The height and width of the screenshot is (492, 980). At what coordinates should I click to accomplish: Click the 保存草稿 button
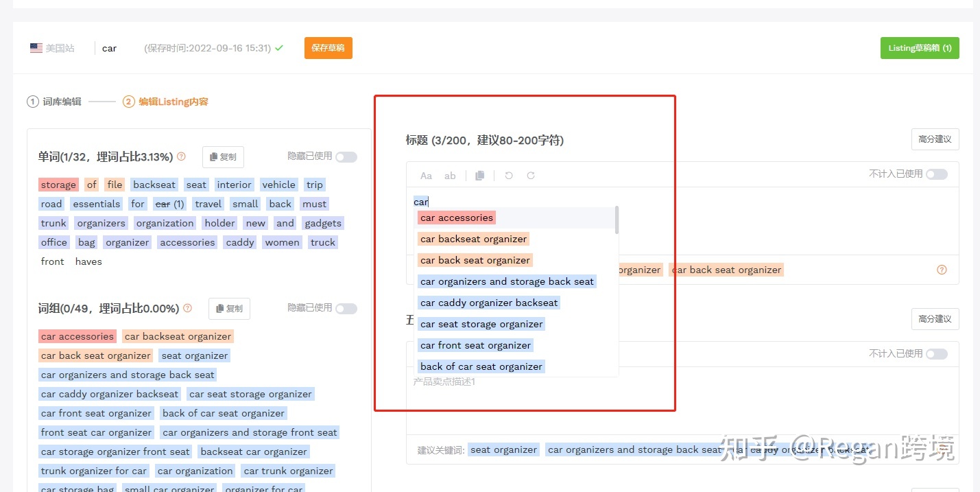coord(328,48)
